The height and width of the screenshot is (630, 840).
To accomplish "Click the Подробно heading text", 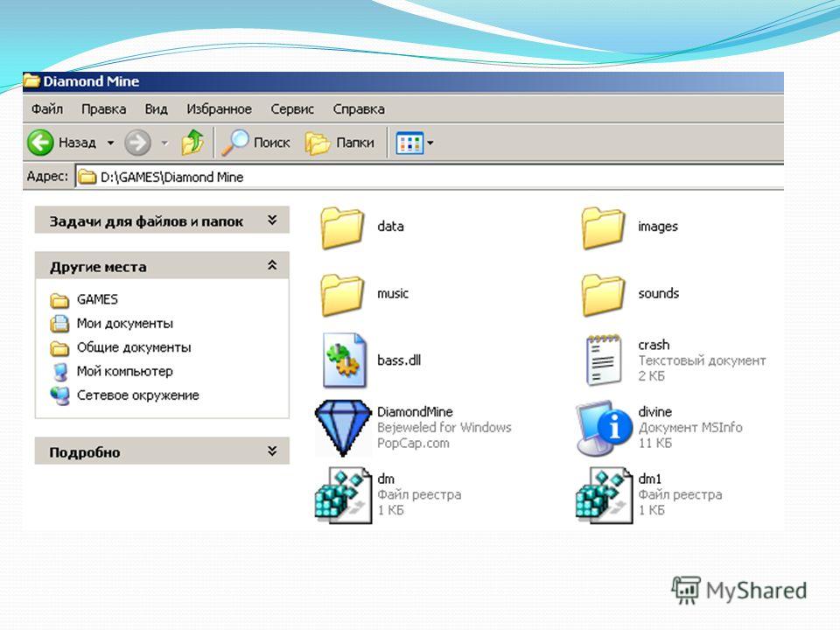I will coord(85,452).
